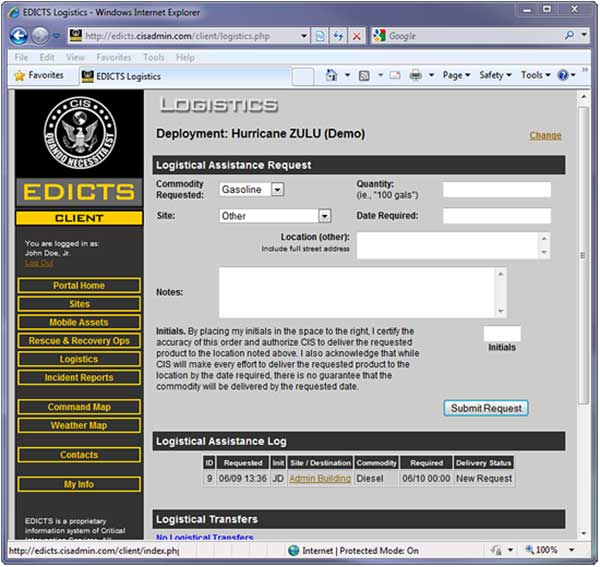Viewport: 600px width, 567px height.
Task: Open the My Info page
Action: click(79, 484)
